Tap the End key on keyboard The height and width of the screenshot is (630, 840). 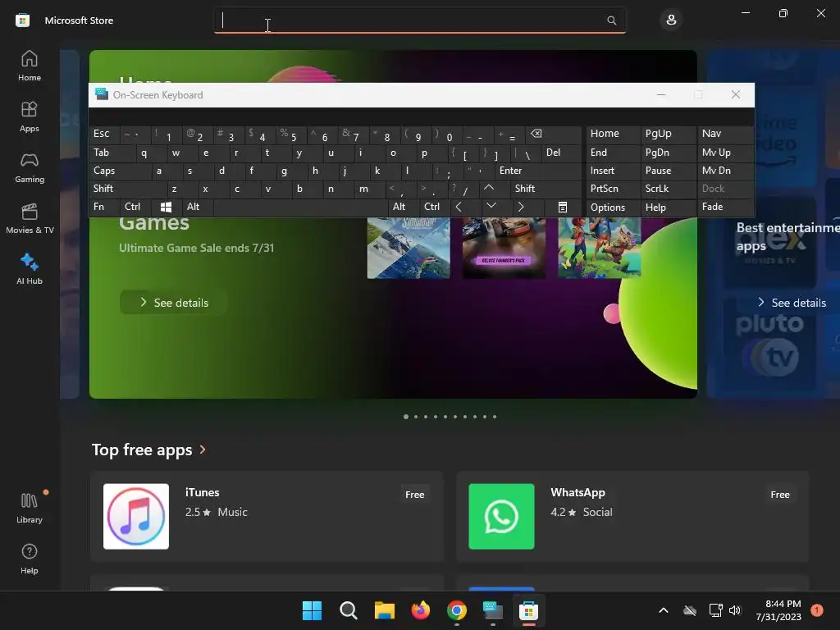[x=614, y=153]
